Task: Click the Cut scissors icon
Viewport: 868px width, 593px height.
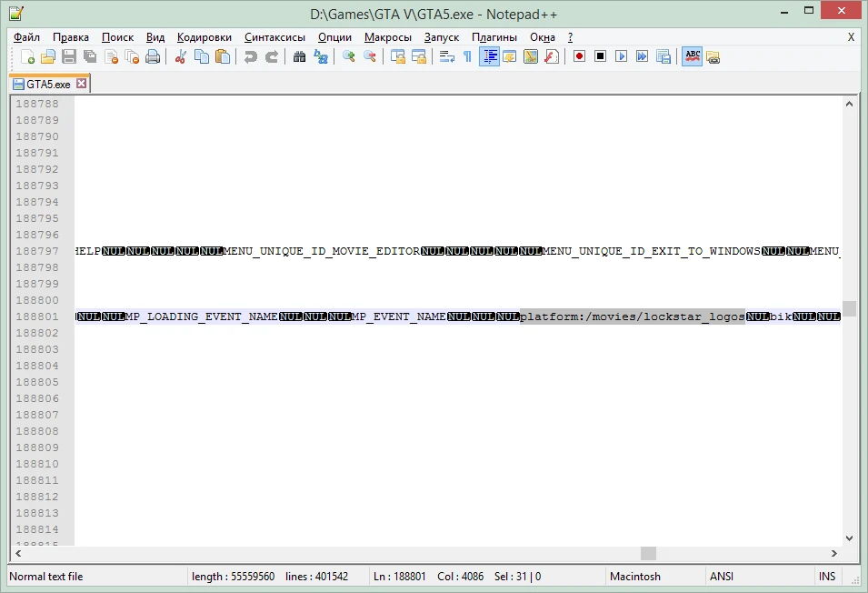Action: 180,56
